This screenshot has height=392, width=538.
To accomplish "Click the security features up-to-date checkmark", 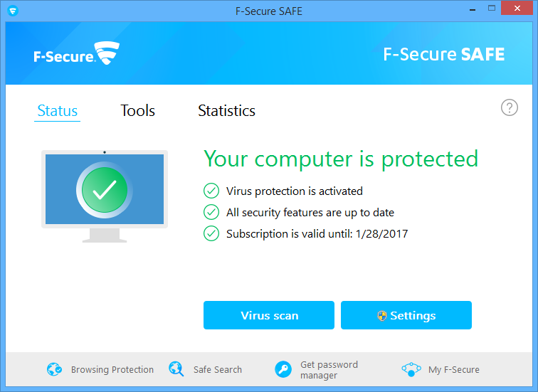I will tap(211, 212).
